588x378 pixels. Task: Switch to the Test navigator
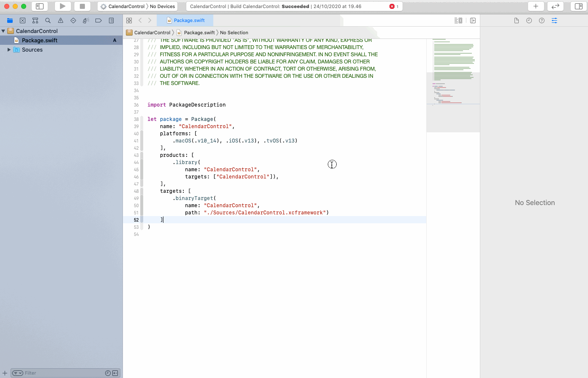(73, 20)
